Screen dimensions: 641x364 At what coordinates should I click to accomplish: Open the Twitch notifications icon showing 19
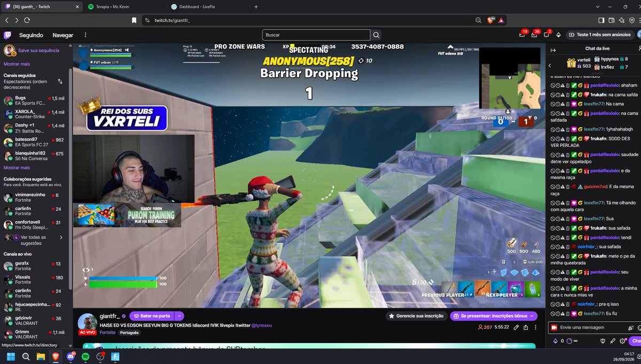522,34
